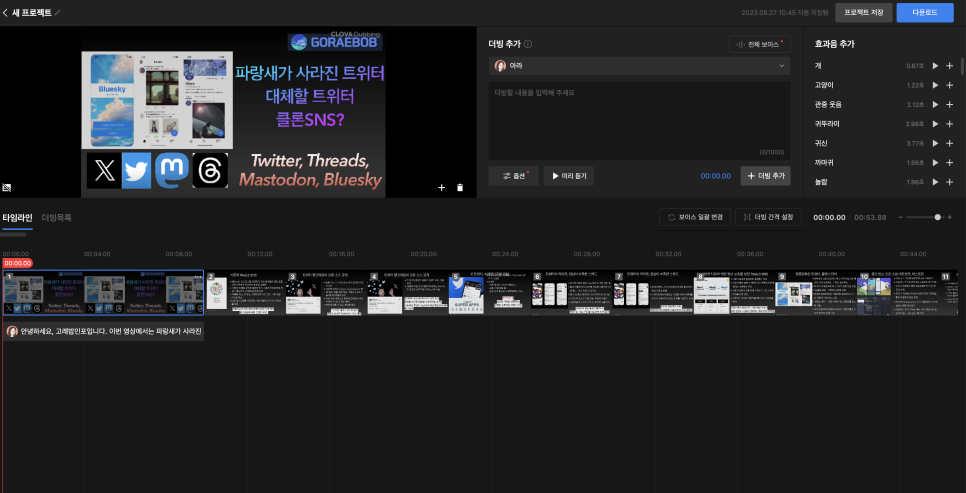Switch to the 타임라인 tab
Viewport: 966px width, 493px height.
(x=17, y=218)
